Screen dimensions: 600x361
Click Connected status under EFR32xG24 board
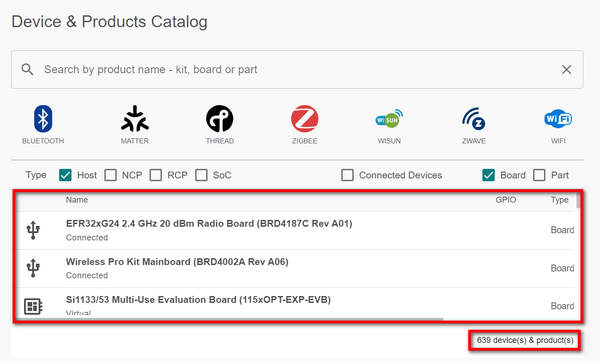(87, 238)
